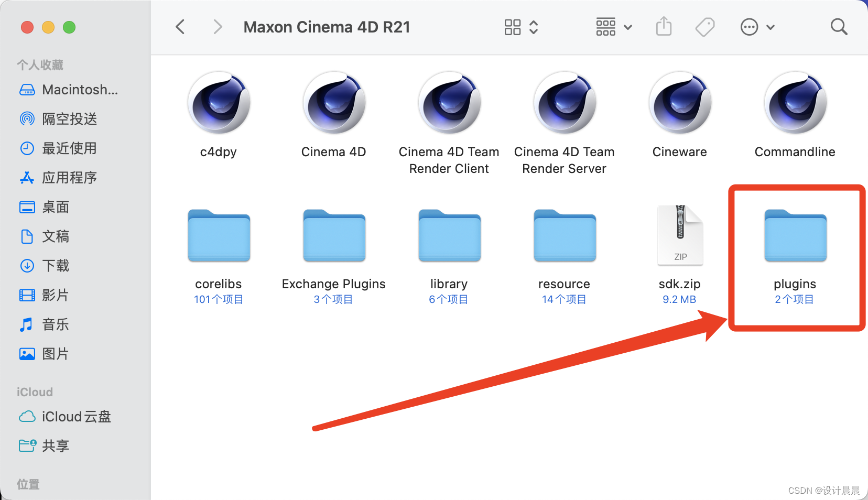Screen dimensions: 868x500
Task: Select the corelibs folder icon
Action: tap(219, 235)
